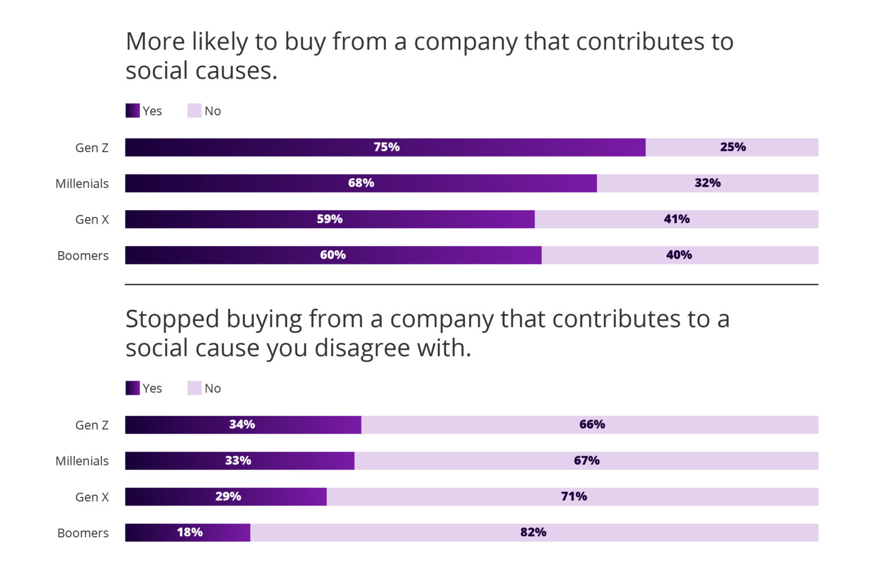
Task: Select the 40% Boomers No bar
Action: pyautogui.click(x=679, y=255)
